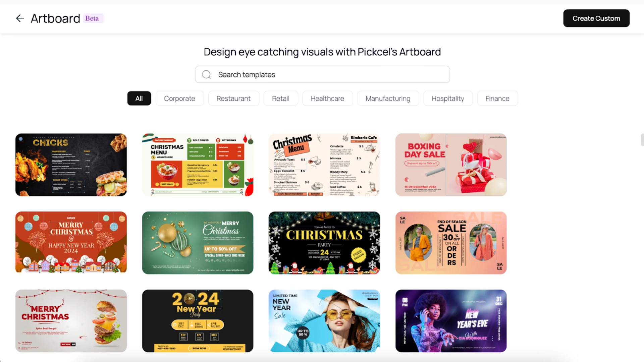Choose the Healthcare filter
The width and height of the screenshot is (644, 362).
click(x=327, y=99)
